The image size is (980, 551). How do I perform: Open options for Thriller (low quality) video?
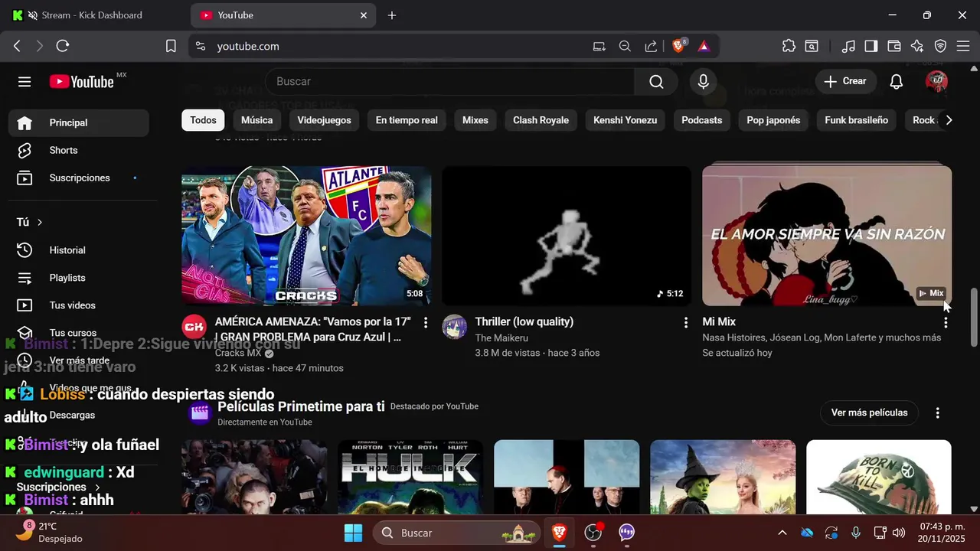pos(686,322)
